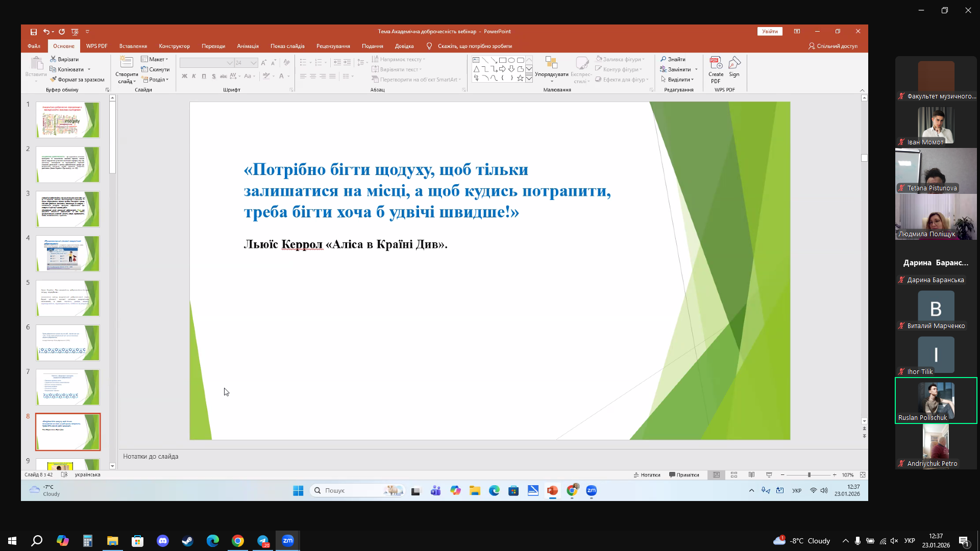Screen dimensions: 980x551
Task: Switch to the Вставлення tab
Action: (133, 46)
